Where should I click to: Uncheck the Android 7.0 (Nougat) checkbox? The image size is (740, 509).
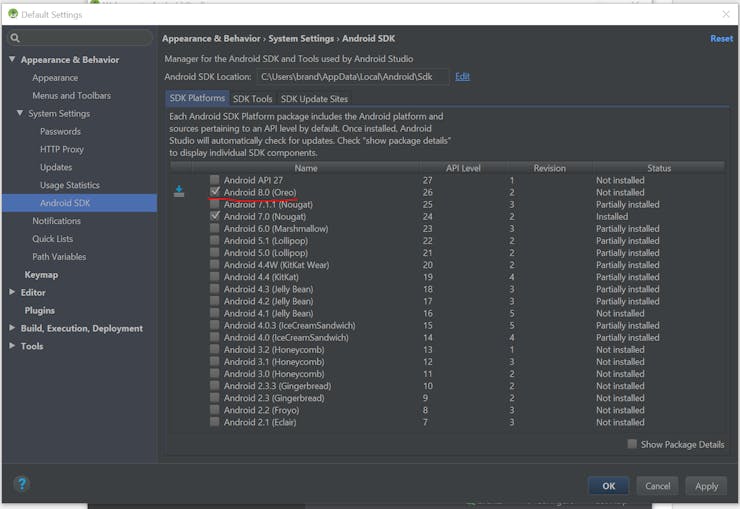coord(215,216)
